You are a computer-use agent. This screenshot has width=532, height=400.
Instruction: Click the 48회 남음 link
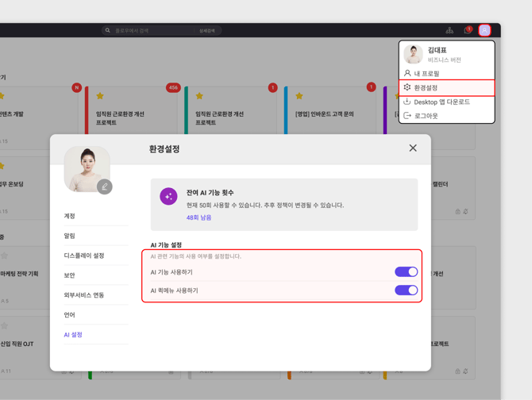[x=199, y=217]
